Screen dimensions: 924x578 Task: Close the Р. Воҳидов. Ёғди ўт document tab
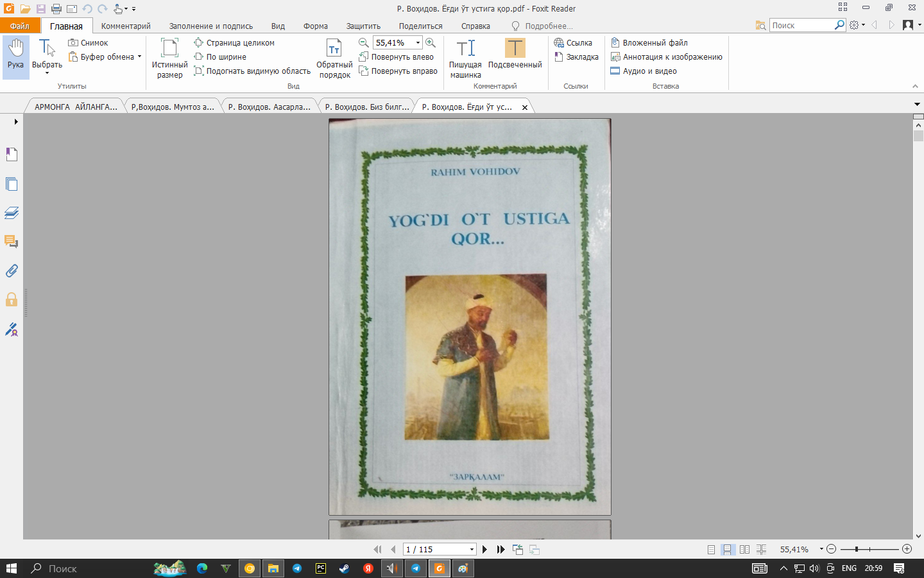pyautogui.click(x=525, y=107)
